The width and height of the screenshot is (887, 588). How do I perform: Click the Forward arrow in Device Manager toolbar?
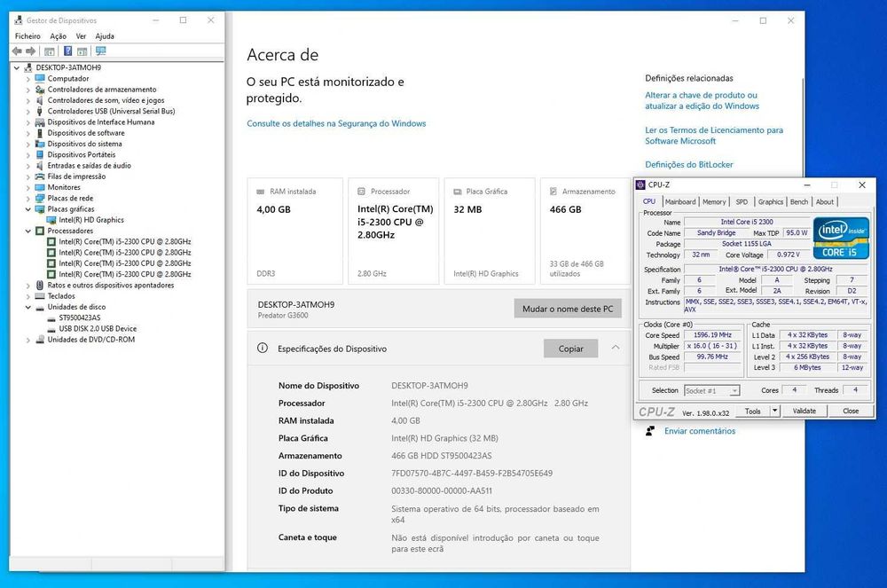tap(30, 51)
